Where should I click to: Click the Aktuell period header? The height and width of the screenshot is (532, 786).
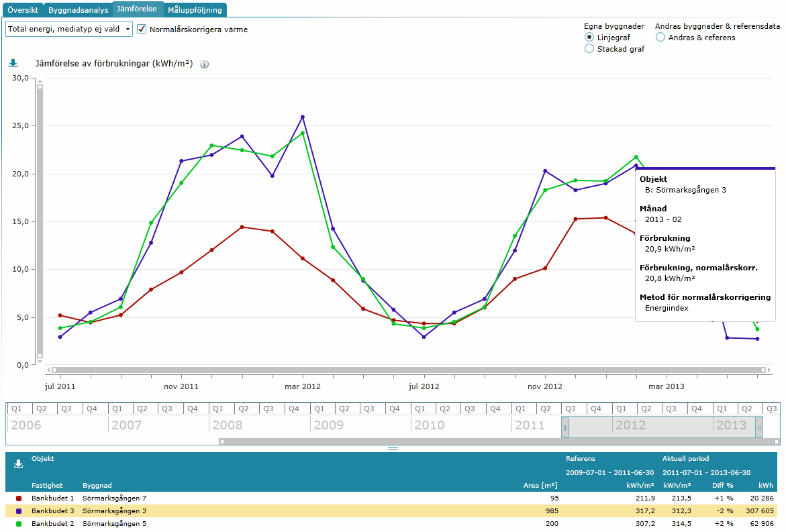[x=686, y=459]
